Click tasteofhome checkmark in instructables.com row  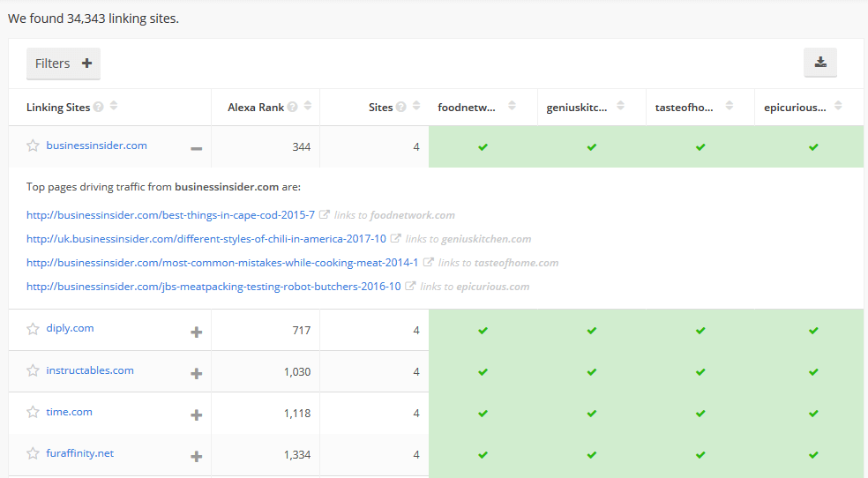tap(700, 372)
